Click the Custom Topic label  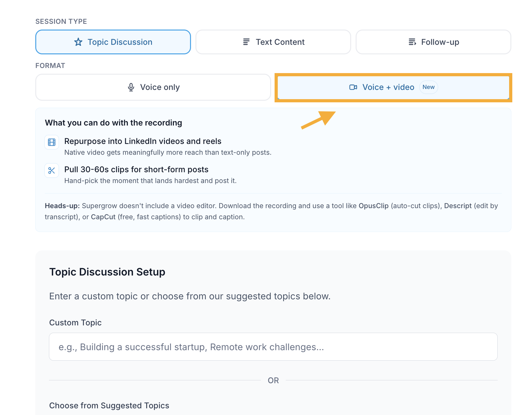75,323
